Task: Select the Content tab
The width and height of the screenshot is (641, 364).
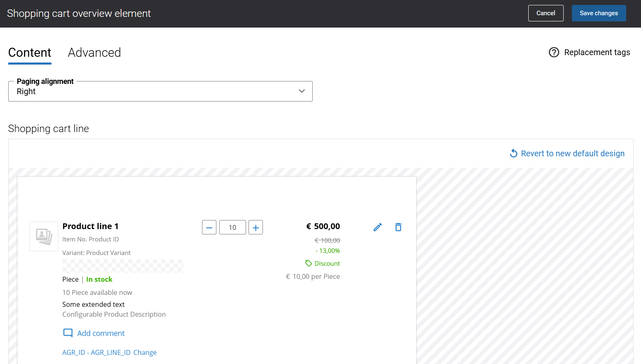Action: [30, 53]
